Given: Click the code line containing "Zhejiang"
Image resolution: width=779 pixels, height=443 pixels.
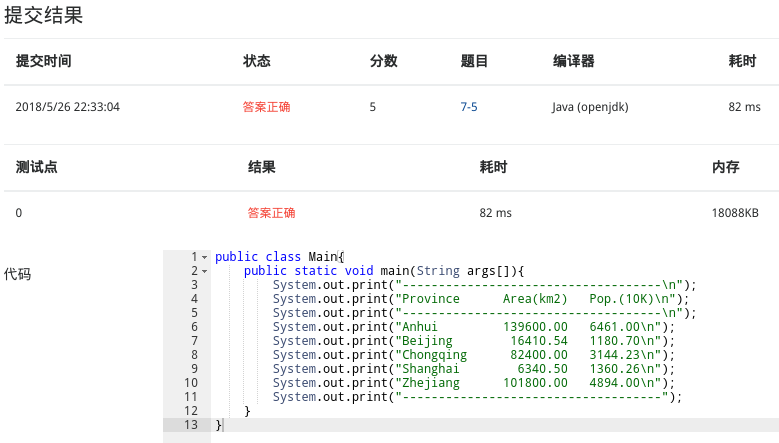Looking at the screenshot, I should [473, 383].
